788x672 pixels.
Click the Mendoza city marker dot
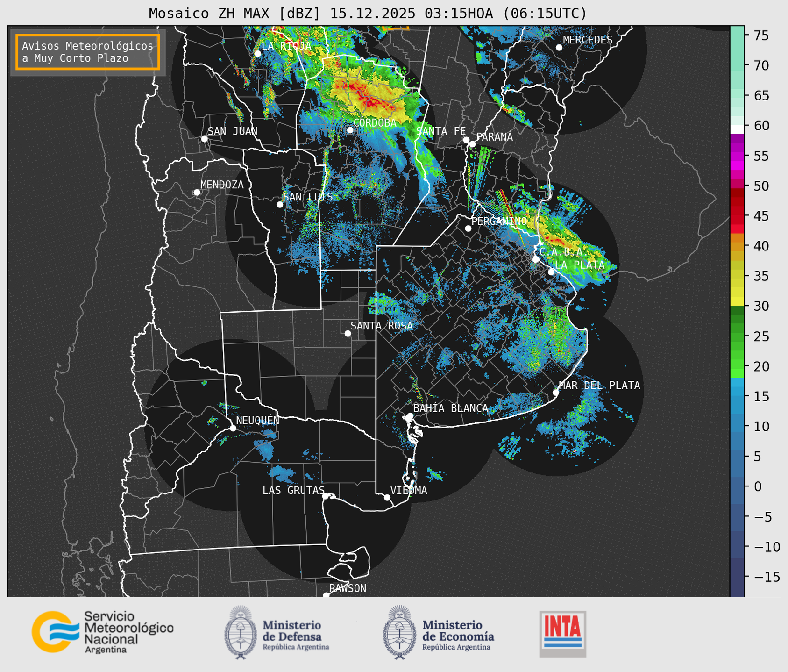pyautogui.click(x=197, y=193)
